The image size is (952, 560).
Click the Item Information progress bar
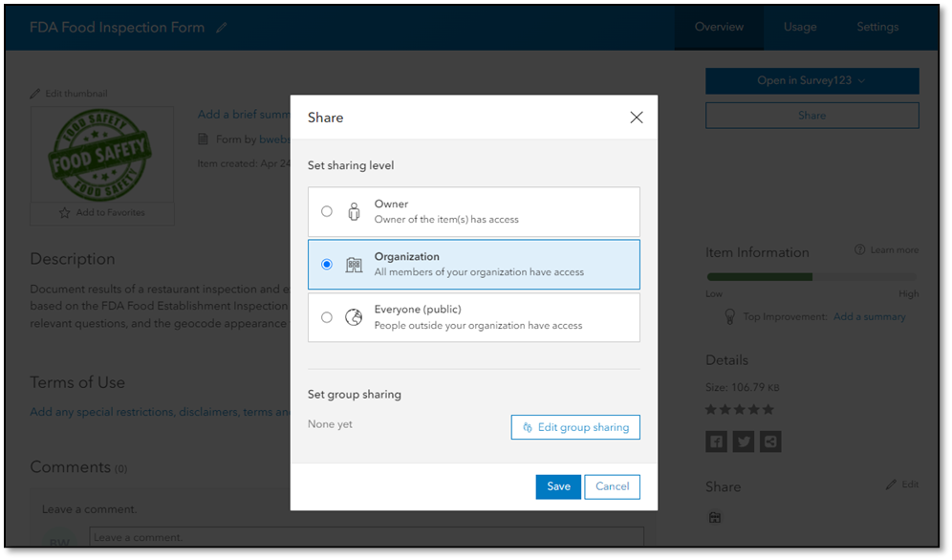pyautogui.click(x=810, y=274)
